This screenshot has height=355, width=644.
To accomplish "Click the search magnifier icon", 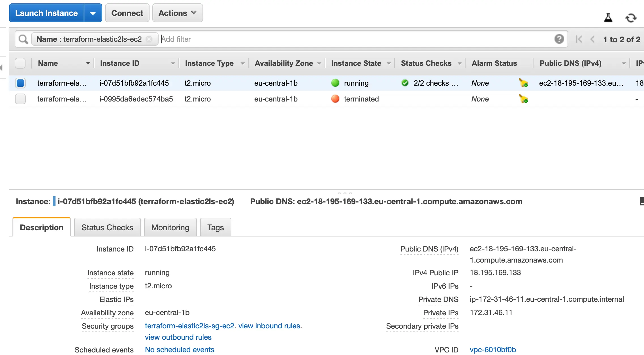I will (23, 39).
